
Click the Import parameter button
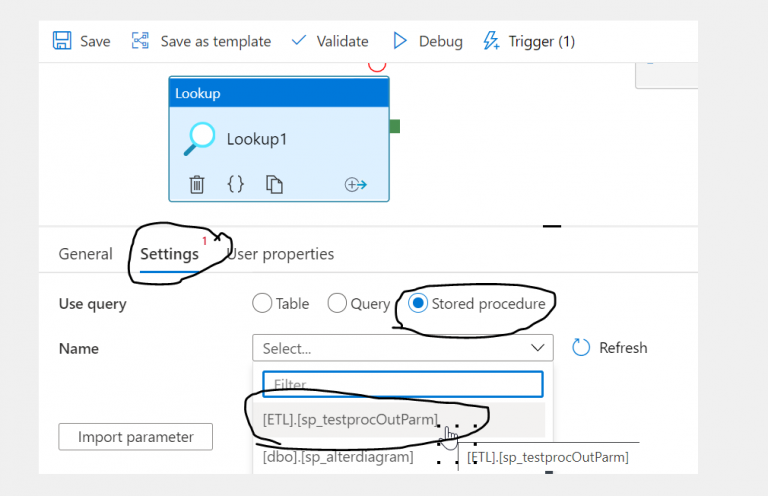(135, 437)
